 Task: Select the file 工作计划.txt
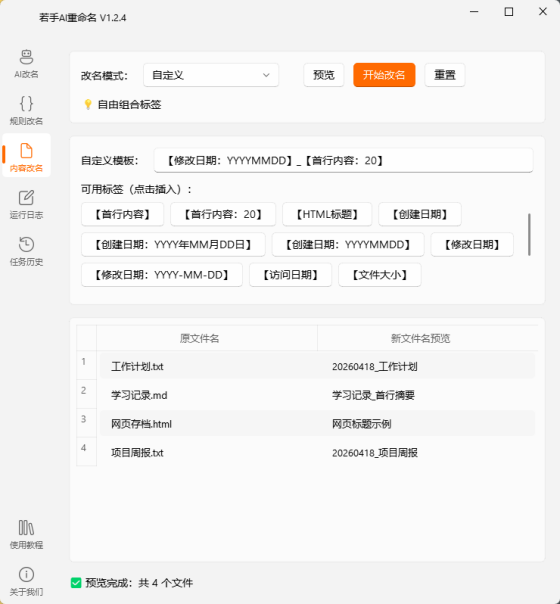[137, 366]
